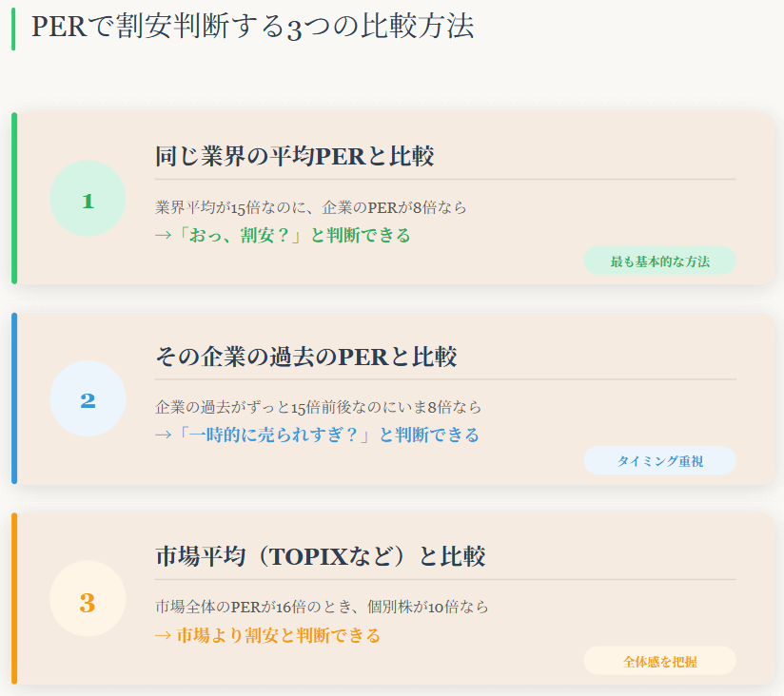784x696 pixels.
Task: Click the green number 1 circle
Action: point(88,199)
